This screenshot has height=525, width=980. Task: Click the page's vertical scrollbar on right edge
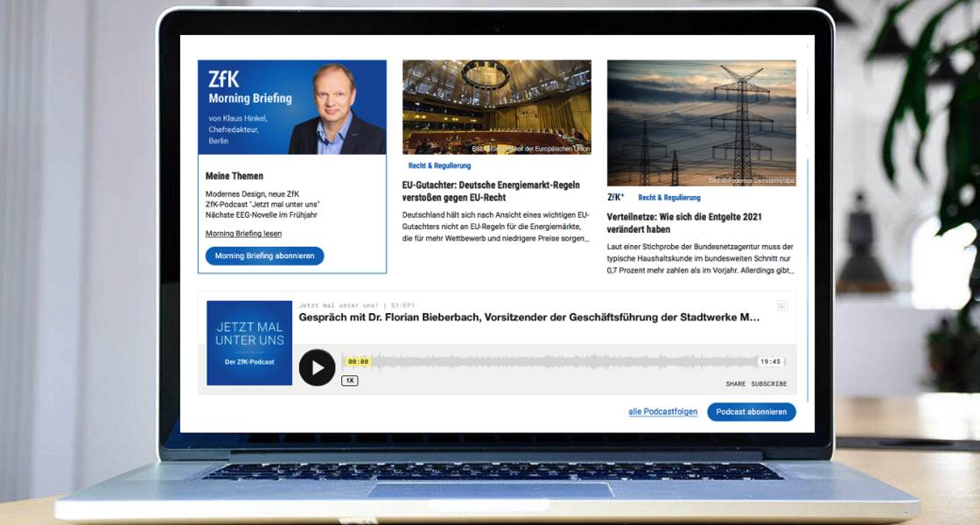coord(808,280)
